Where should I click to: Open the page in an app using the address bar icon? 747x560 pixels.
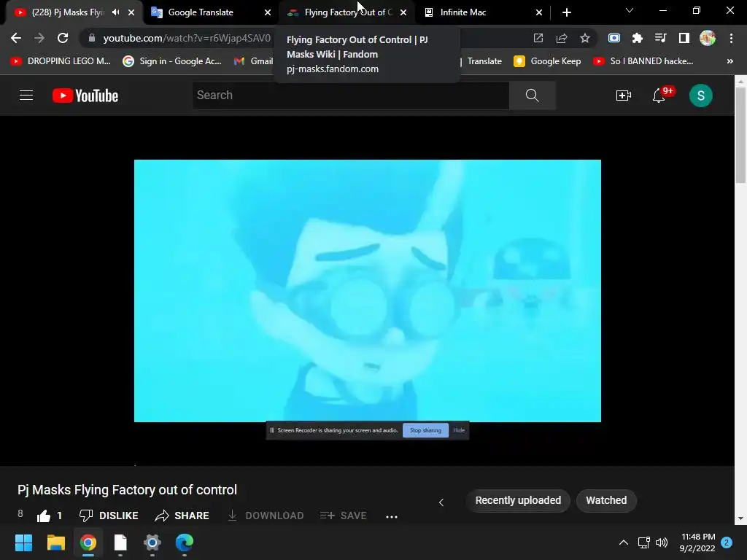coord(538,38)
